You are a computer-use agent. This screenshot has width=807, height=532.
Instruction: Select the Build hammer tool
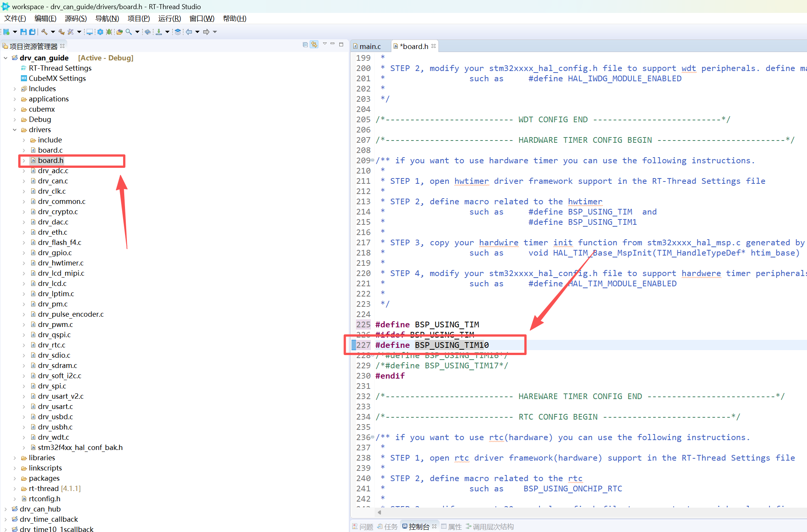[x=44, y=32]
